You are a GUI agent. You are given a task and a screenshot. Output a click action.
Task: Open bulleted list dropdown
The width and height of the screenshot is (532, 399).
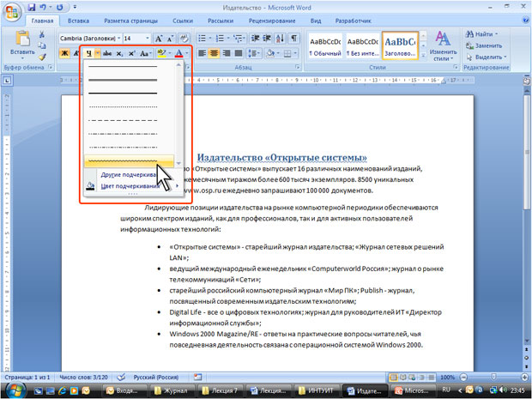point(210,39)
